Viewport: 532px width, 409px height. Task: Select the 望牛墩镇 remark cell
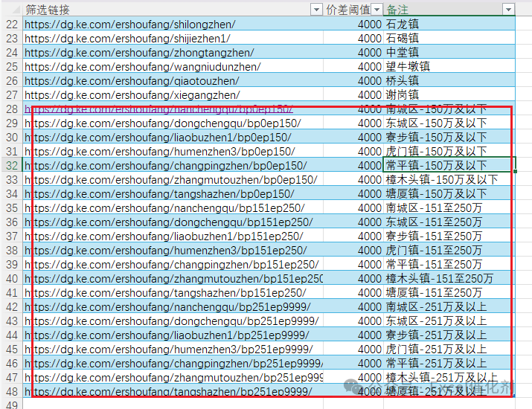click(x=449, y=66)
